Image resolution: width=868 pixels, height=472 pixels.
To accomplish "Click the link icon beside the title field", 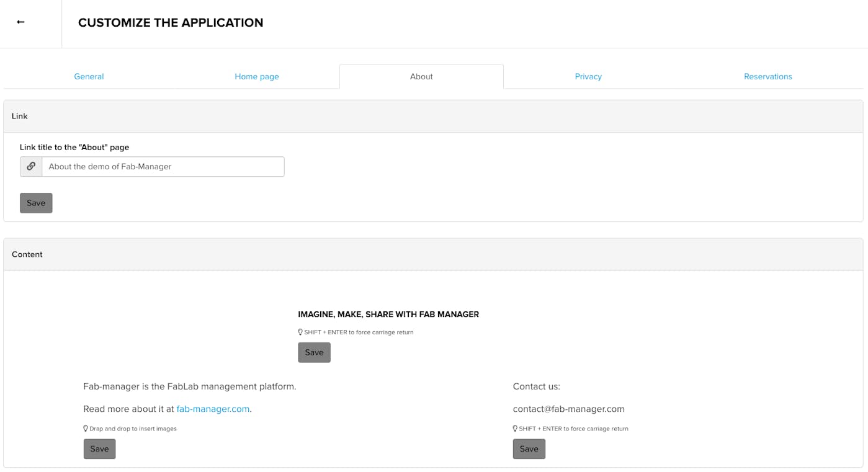I will coord(31,166).
